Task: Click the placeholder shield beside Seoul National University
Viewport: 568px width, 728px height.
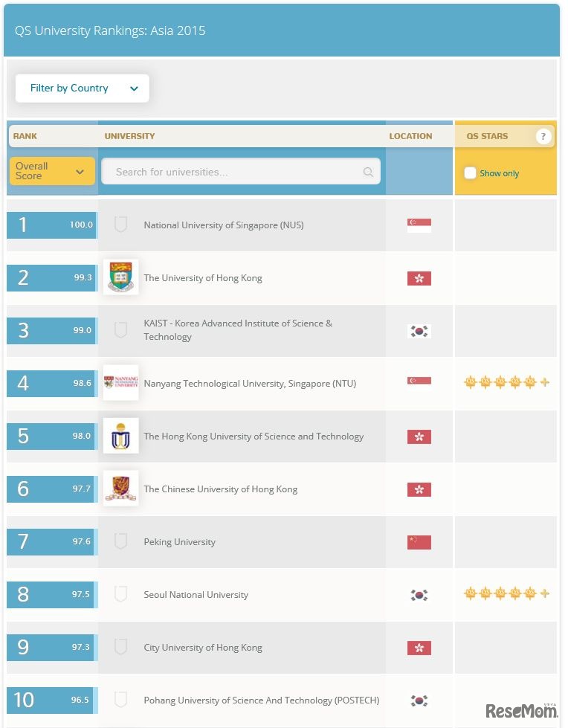Action: tap(120, 594)
